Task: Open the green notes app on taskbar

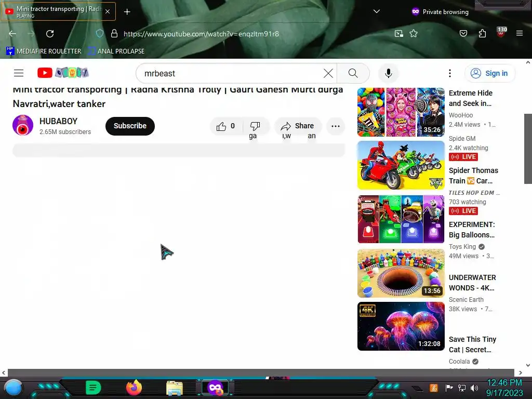Action: point(94,388)
